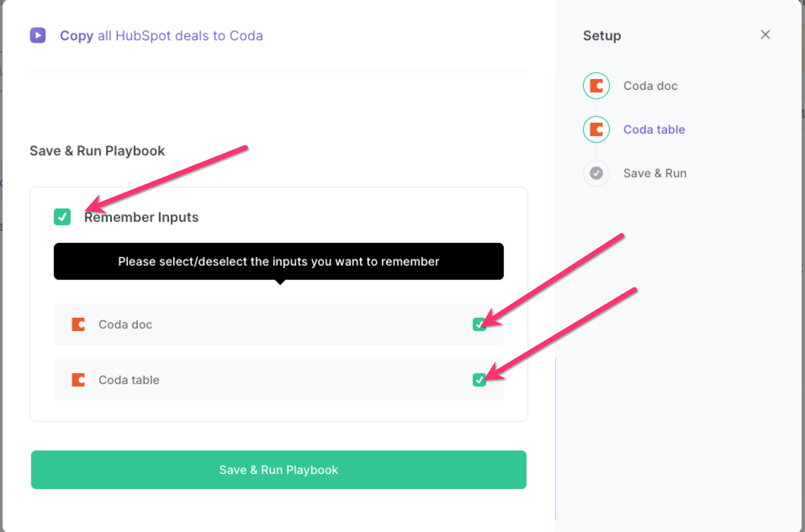Uncheck the Coda table input checkbox
Image resolution: width=805 pixels, height=532 pixels.
[479, 380]
